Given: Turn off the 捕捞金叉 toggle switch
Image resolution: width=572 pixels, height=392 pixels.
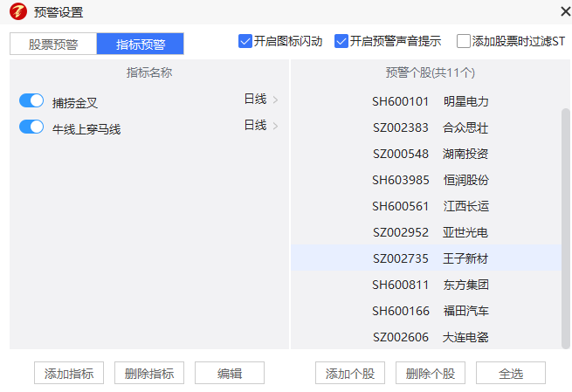Looking at the screenshot, I should (x=31, y=100).
